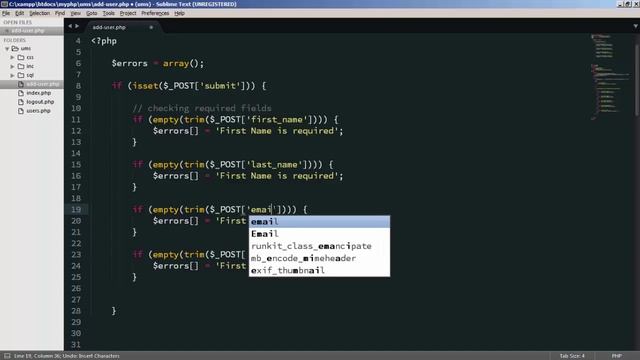
Task: Click the OPEN FILES heading in sidebar
Action: click(x=18, y=22)
